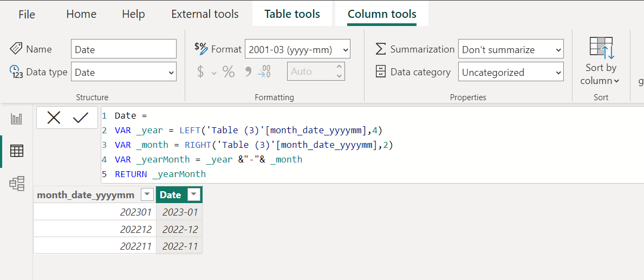The image size is (644, 280).
Task: Click formula line 3 with _month variable
Action: click(254, 145)
